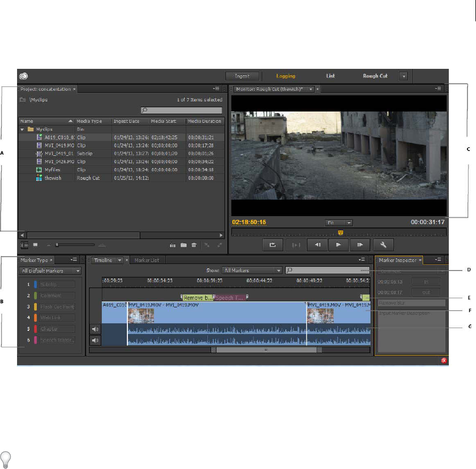Click the rough cut icon beside thewish

coord(39,178)
